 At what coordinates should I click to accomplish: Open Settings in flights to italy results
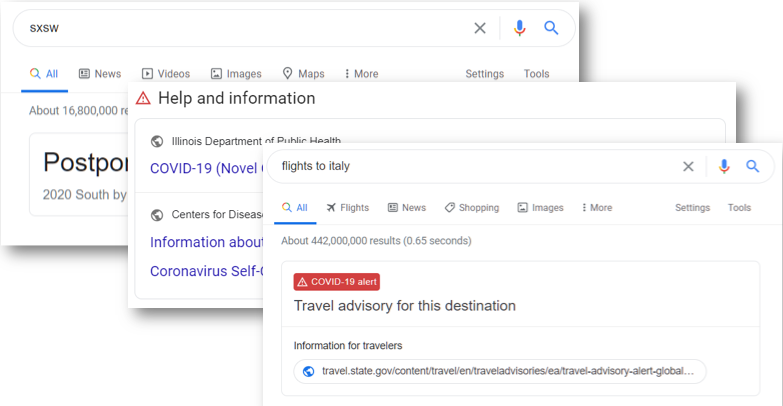[x=692, y=208]
